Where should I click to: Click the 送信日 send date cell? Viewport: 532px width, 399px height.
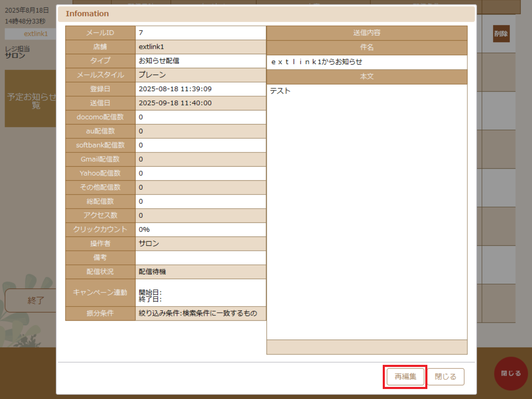[201, 103]
